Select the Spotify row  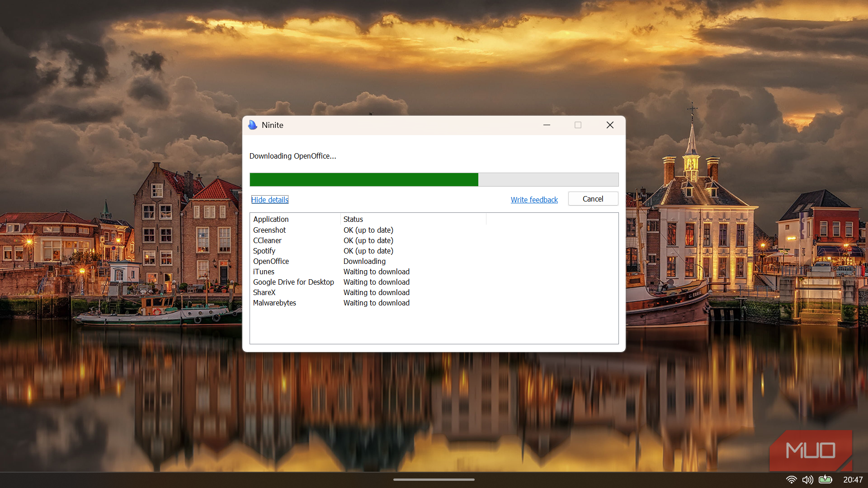click(369, 251)
